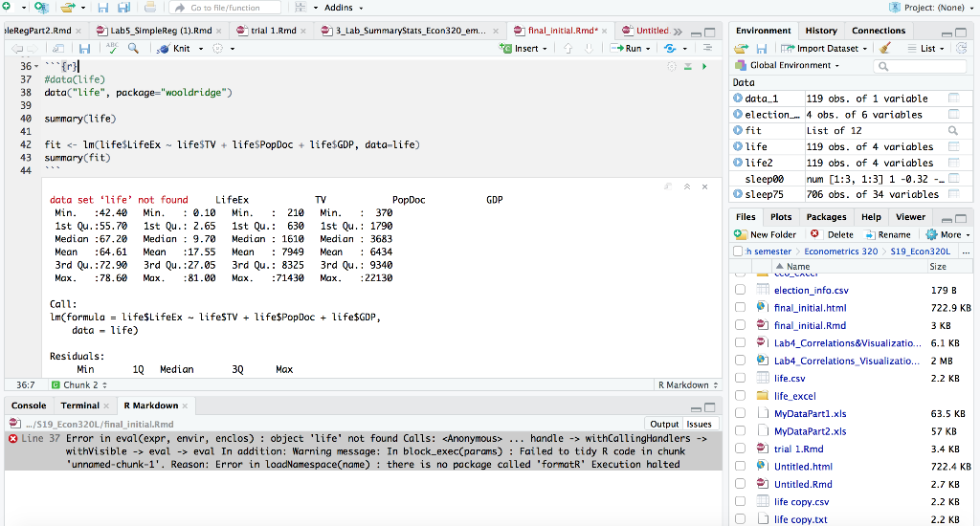Knit the current document
Screen dimensions: 980x526
click(x=174, y=48)
